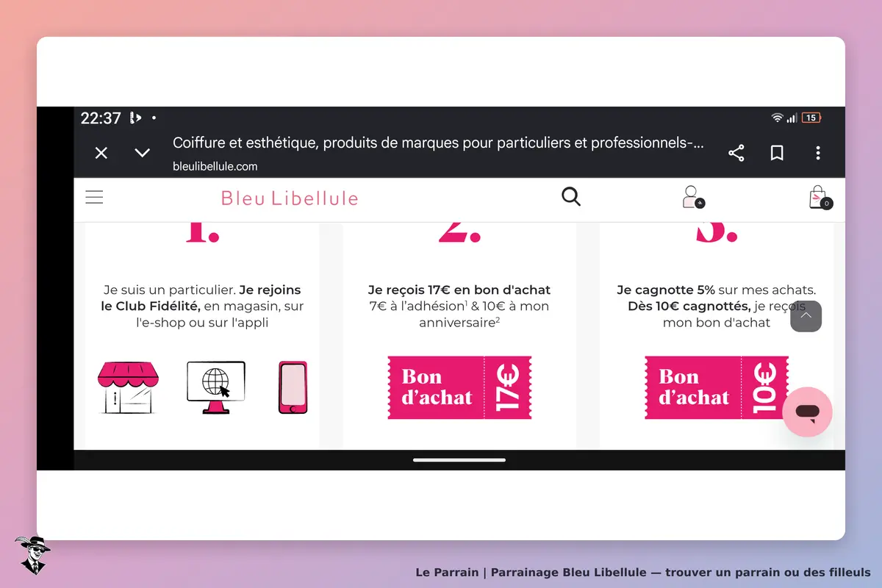Image resolution: width=882 pixels, height=588 pixels.
Task: Bookmark this page with the bookmark icon
Action: pos(777,153)
